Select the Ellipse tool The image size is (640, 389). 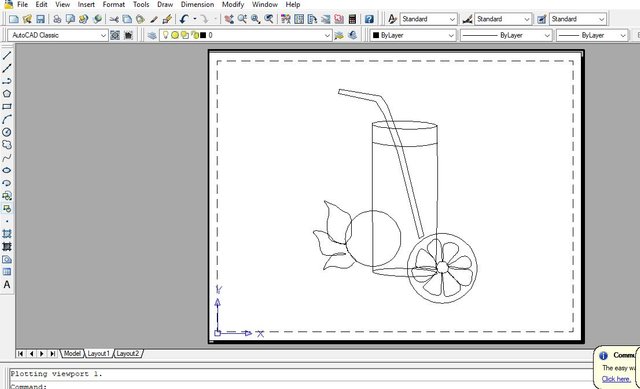click(x=7, y=170)
